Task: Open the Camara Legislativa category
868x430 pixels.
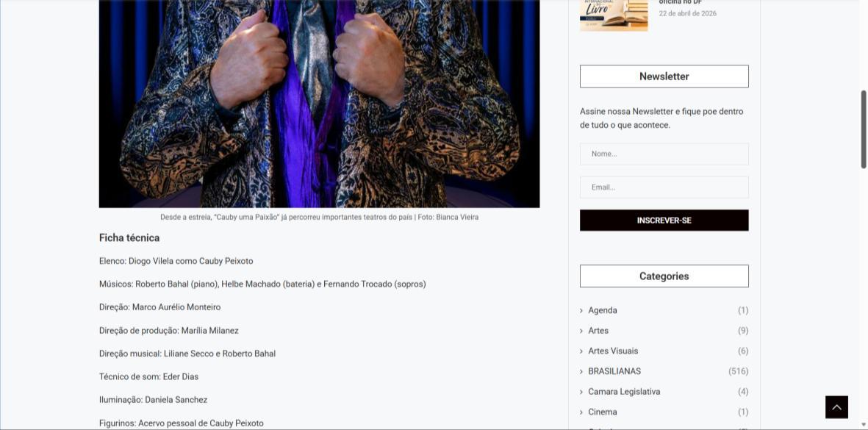Action: click(624, 392)
